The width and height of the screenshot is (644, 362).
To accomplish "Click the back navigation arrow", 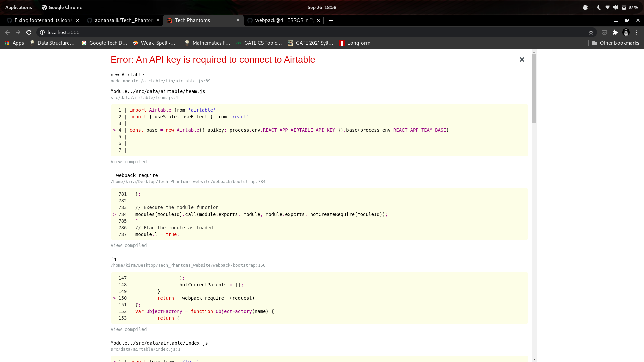I will 7,32.
